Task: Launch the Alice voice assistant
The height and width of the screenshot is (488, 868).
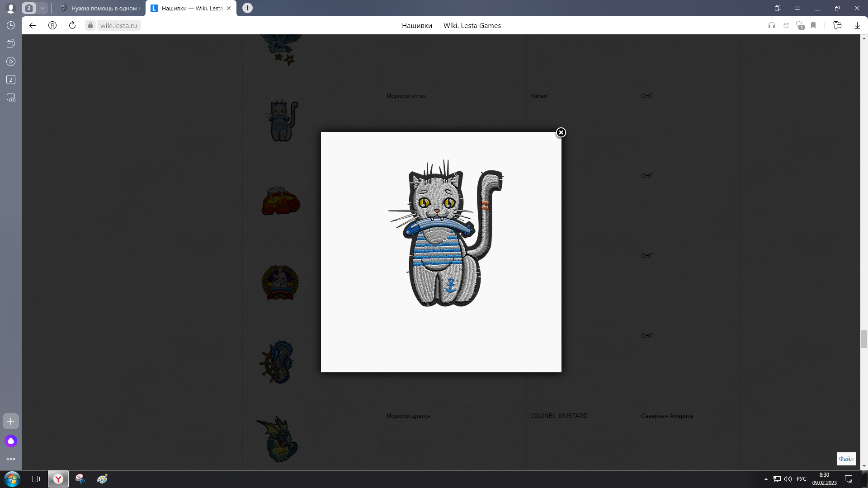Action: [11, 441]
